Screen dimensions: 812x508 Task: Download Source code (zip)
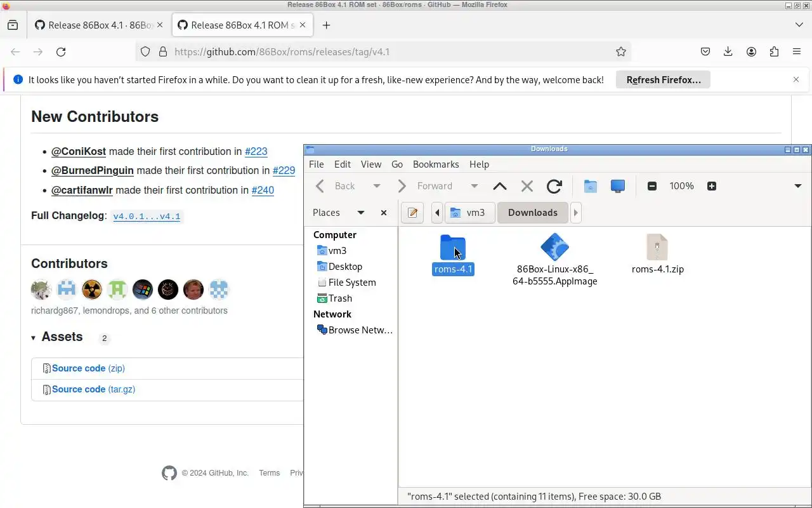(88, 368)
